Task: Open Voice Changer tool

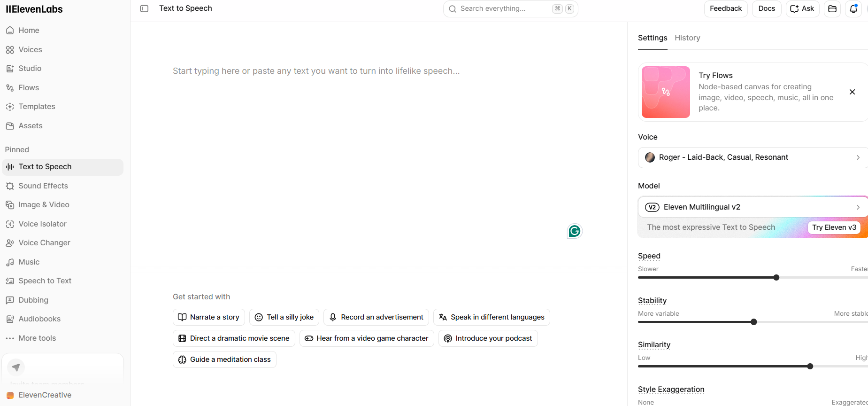Action: pos(62,243)
